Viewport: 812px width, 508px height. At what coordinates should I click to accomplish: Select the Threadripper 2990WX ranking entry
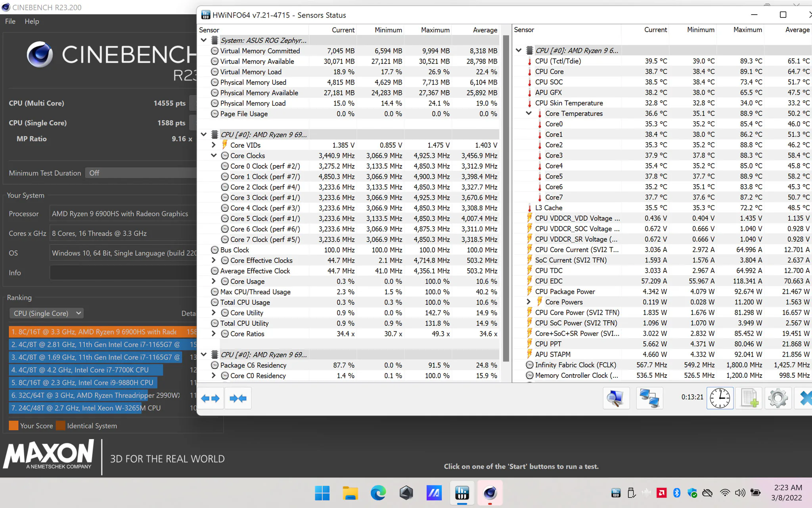coord(103,395)
